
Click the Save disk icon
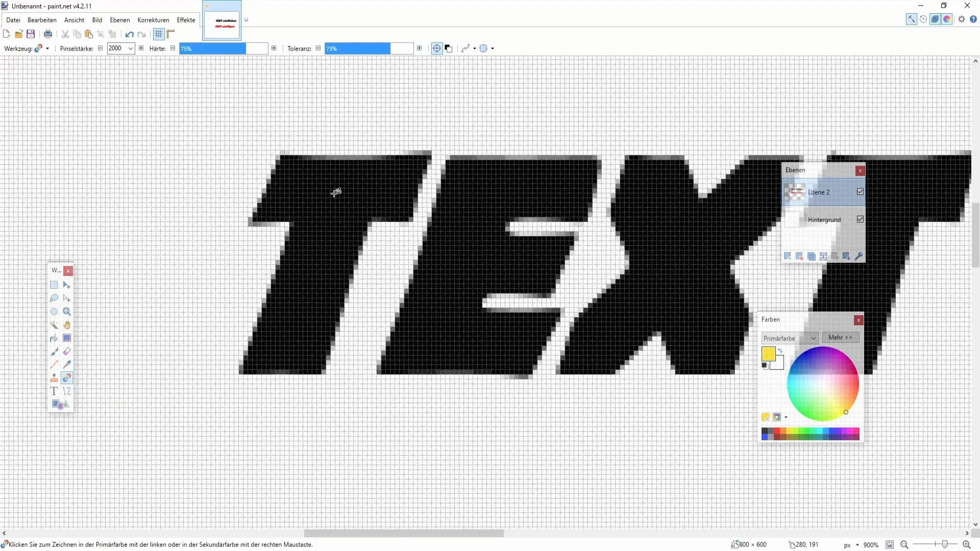pos(31,34)
